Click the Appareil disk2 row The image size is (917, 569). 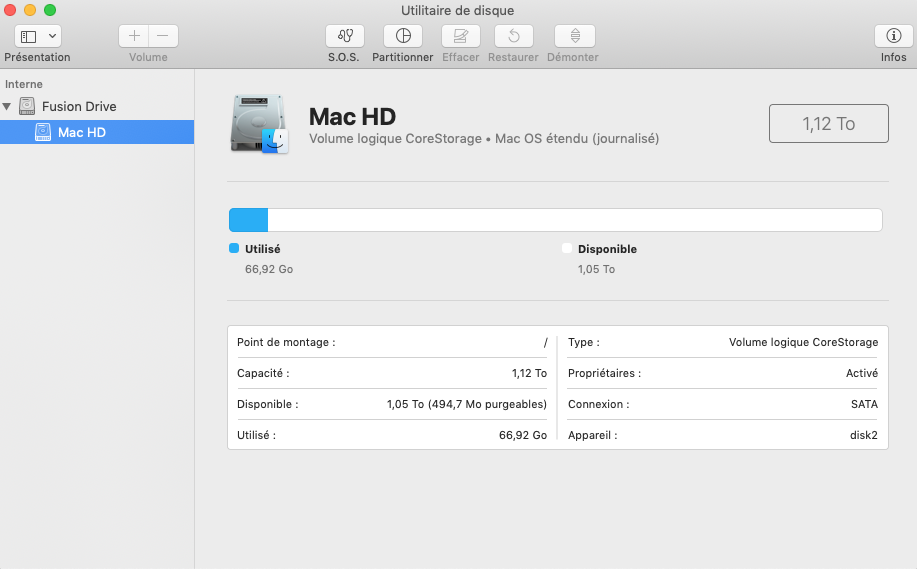(722, 435)
